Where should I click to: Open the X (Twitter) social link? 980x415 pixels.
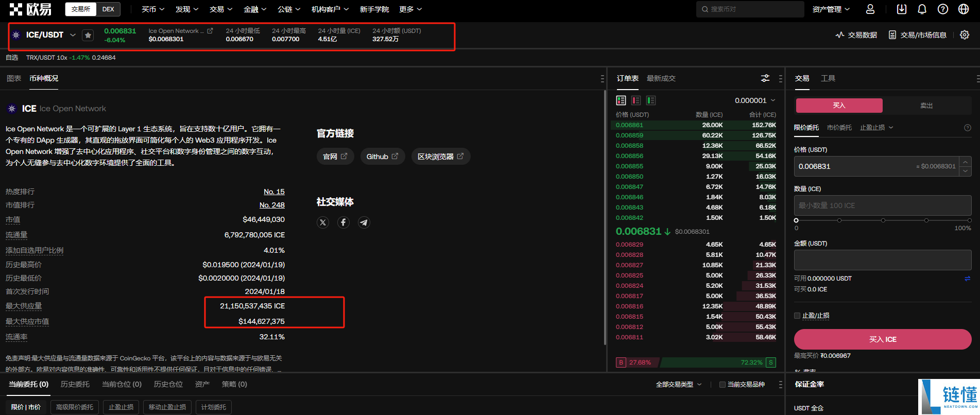pos(323,222)
